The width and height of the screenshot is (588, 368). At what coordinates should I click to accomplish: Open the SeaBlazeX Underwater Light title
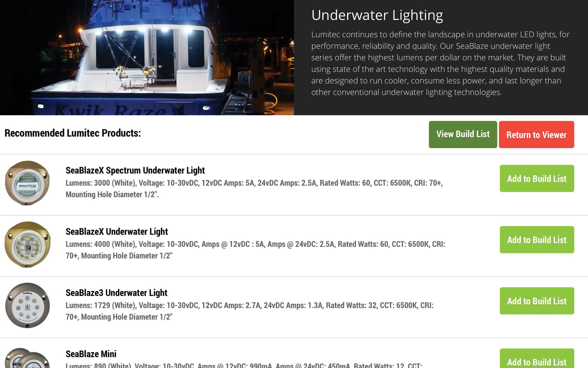click(117, 232)
